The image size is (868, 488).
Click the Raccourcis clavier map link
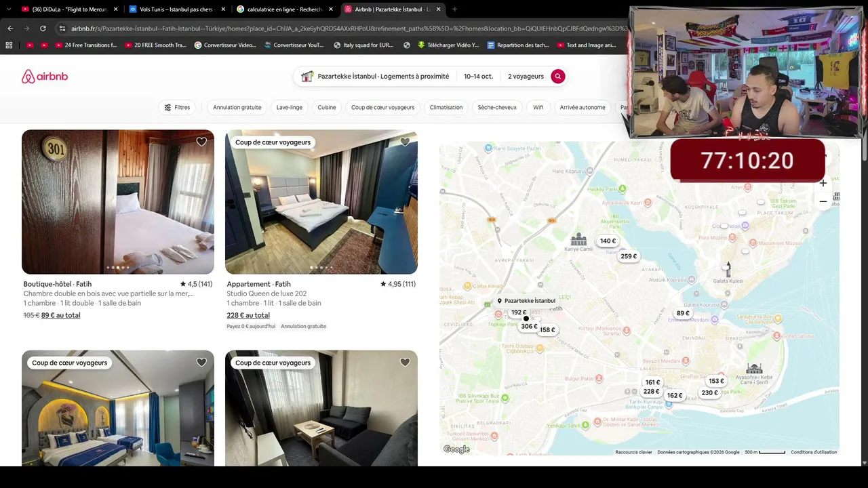point(633,452)
